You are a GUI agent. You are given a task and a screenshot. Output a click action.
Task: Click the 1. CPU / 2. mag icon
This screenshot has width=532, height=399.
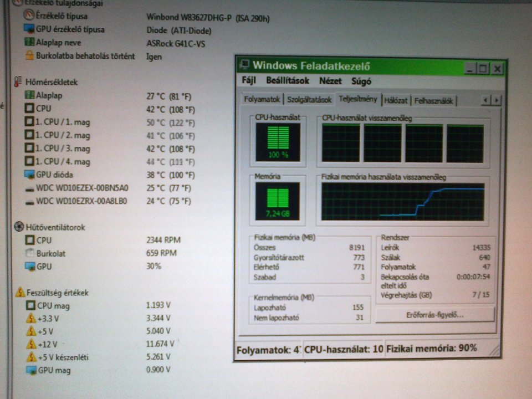29,135
